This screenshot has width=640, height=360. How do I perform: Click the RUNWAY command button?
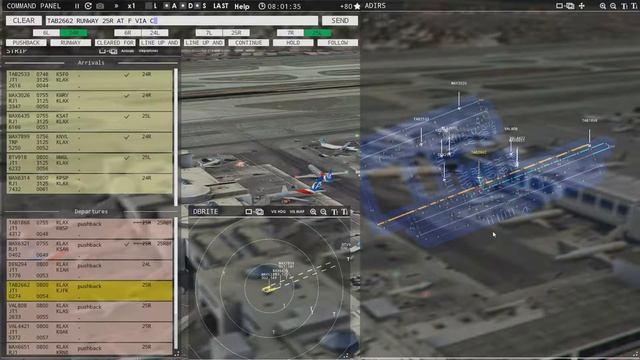pos(71,42)
